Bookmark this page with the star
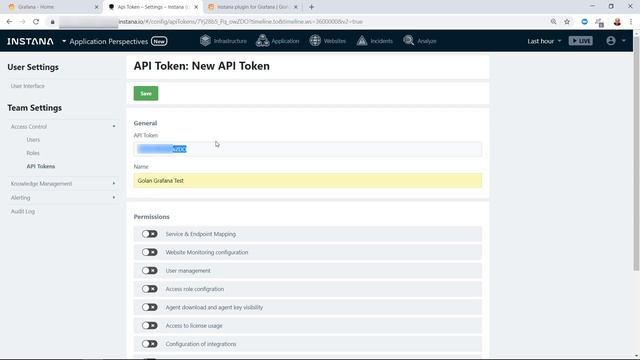 click(567, 22)
